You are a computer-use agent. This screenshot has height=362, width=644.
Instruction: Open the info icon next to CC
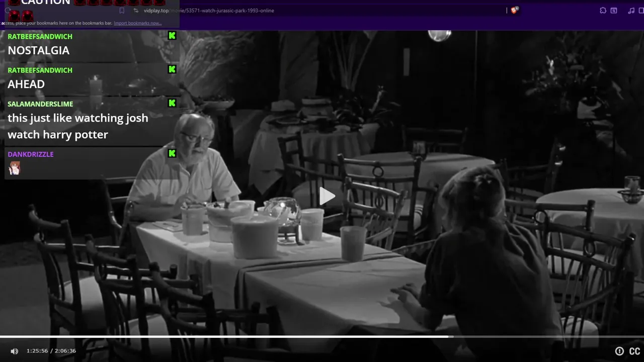click(x=619, y=351)
